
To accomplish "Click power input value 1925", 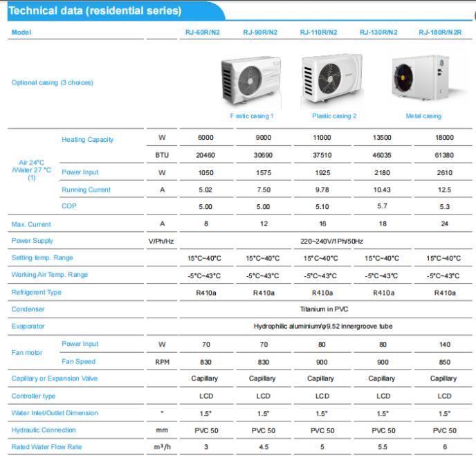I will pyautogui.click(x=322, y=173).
